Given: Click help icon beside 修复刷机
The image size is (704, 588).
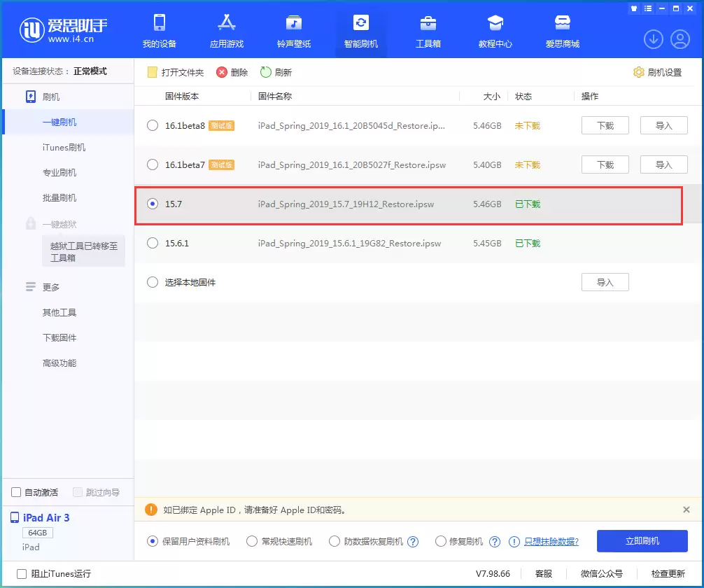Looking at the screenshot, I should tap(495, 542).
